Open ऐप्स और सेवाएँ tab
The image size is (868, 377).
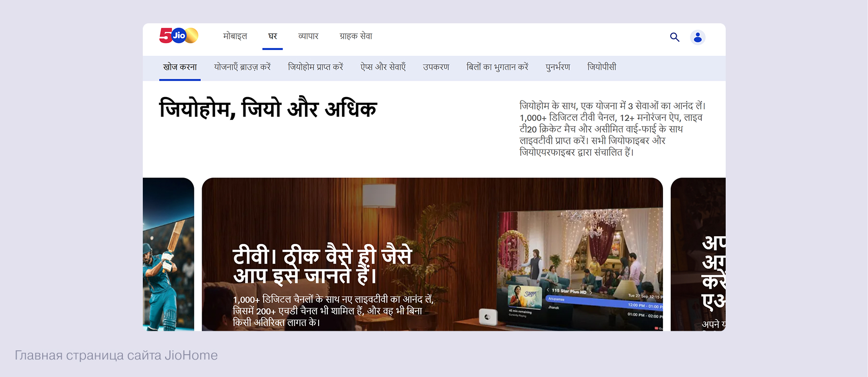(383, 67)
